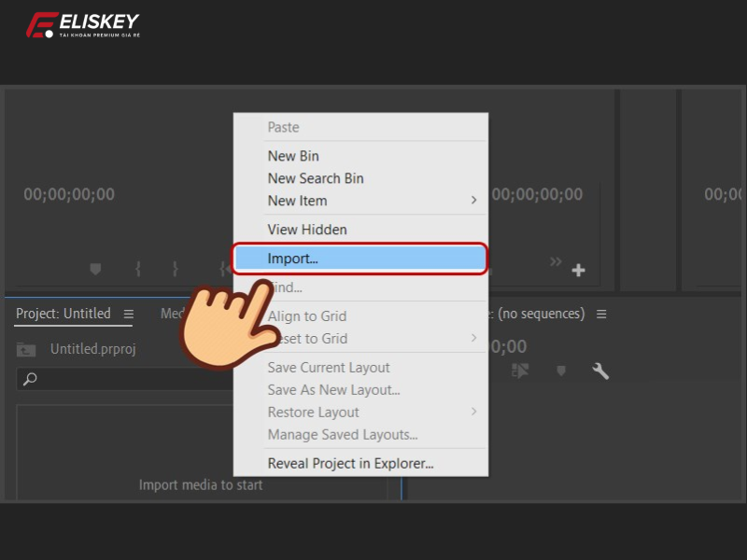Image resolution: width=747 pixels, height=560 pixels.
Task: Show more transport controls via double chevron
Action: click(557, 262)
